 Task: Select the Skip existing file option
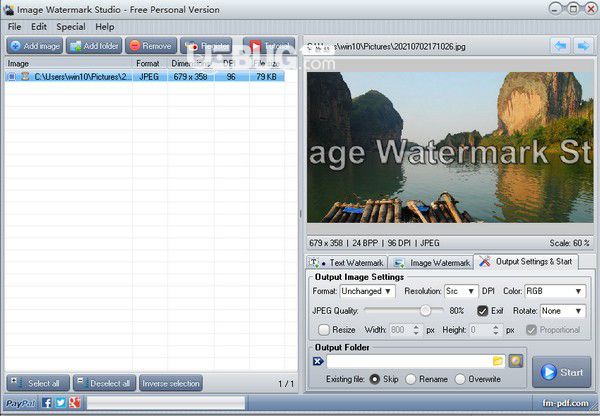(375, 379)
